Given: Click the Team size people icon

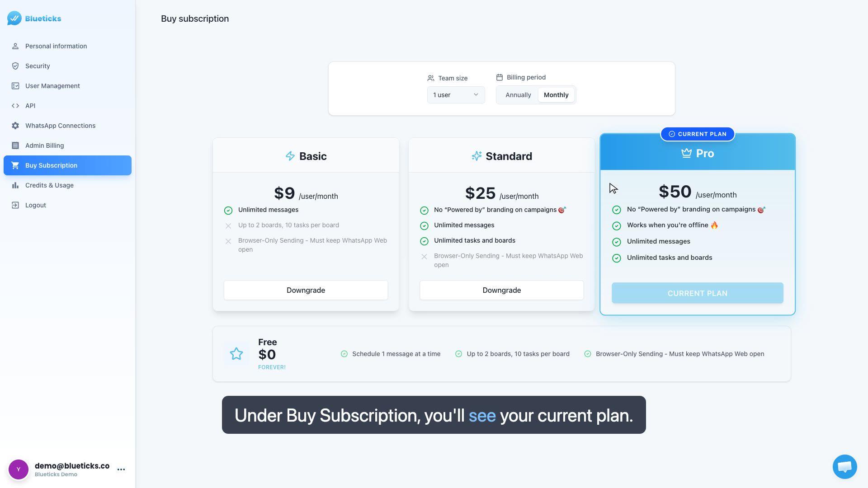Looking at the screenshot, I should (x=431, y=78).
